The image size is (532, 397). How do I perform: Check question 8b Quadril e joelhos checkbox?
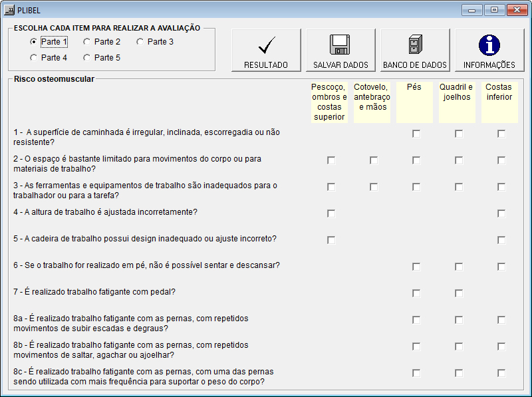tap(459, 346)
